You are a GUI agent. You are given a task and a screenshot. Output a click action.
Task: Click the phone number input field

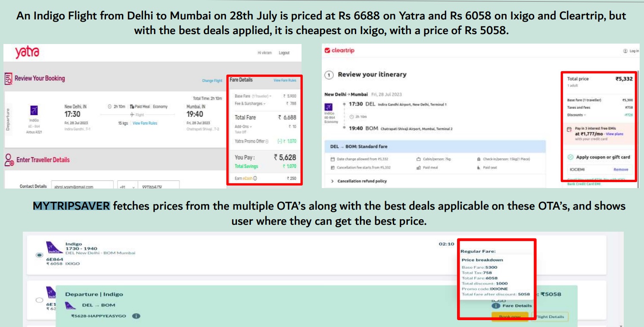click(x=159, y=186)
